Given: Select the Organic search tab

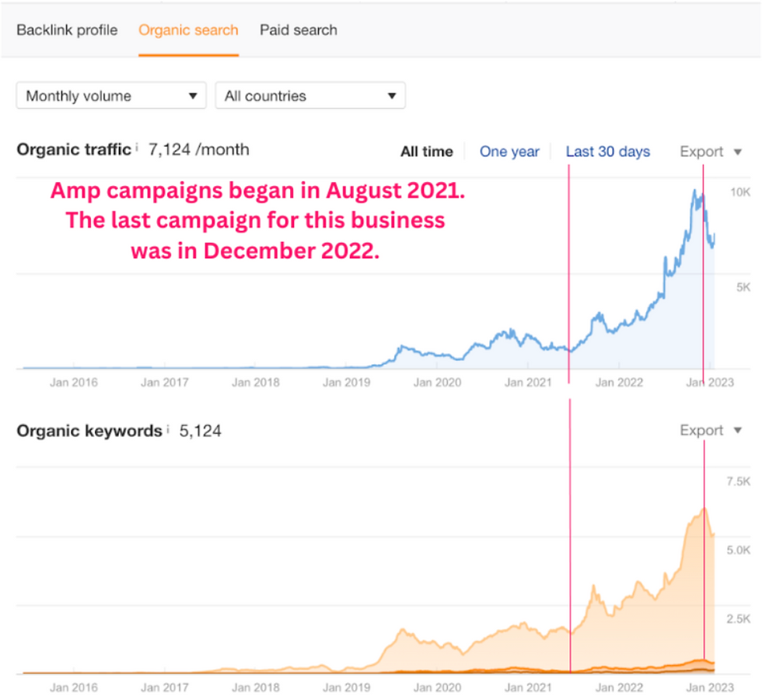Looking at the screenshot, I should [188, 30].
